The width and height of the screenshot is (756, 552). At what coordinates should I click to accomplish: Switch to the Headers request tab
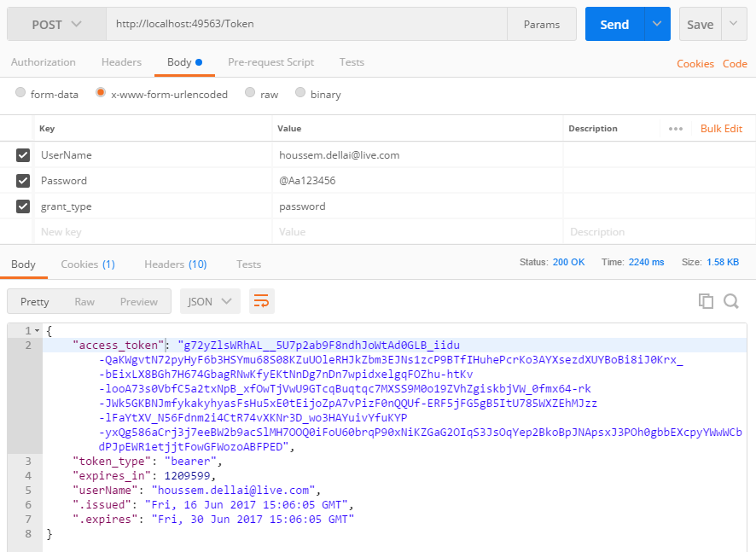(x=121, y=62)
